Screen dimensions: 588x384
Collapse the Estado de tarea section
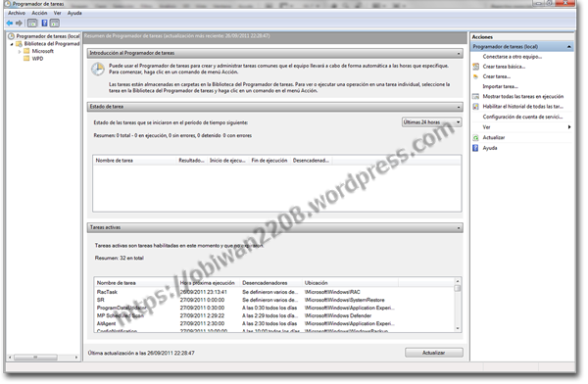(459, 107)
